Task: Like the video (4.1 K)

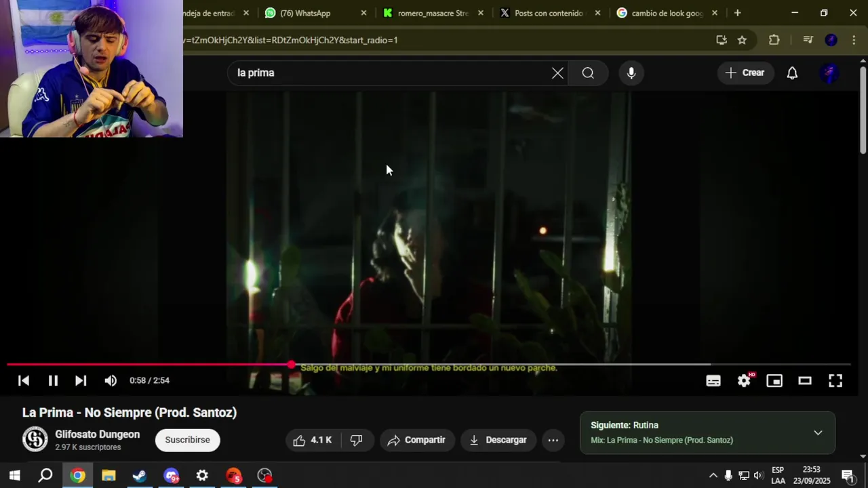Action: [x=312, y=441]
